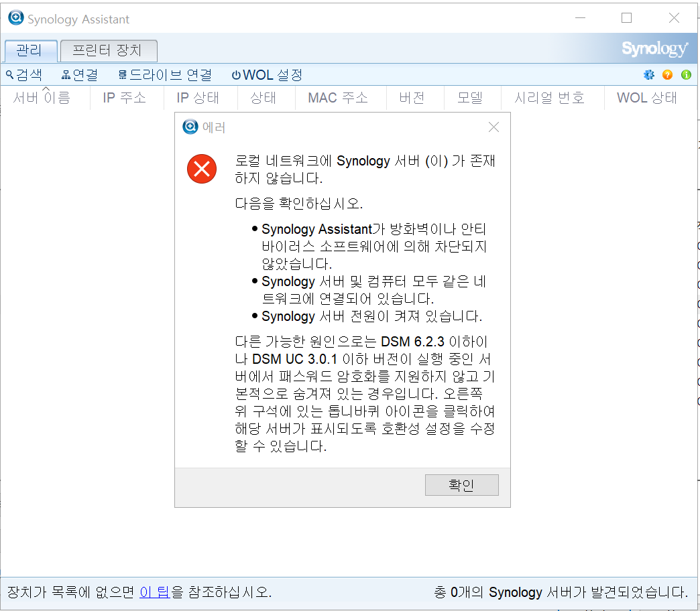Minimize the Synology Assistant window
Screen dimensions: 700x611
580,18
